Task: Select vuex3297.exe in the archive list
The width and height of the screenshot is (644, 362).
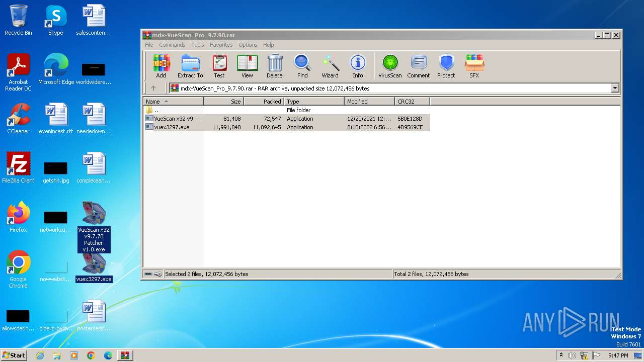Action: click(x=287, y=127)
